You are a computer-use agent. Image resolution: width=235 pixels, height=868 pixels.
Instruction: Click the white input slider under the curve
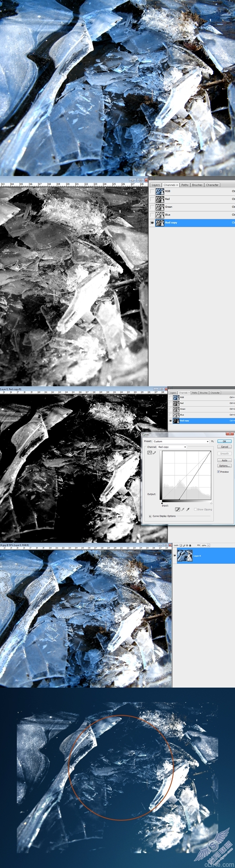pos(211,503)
